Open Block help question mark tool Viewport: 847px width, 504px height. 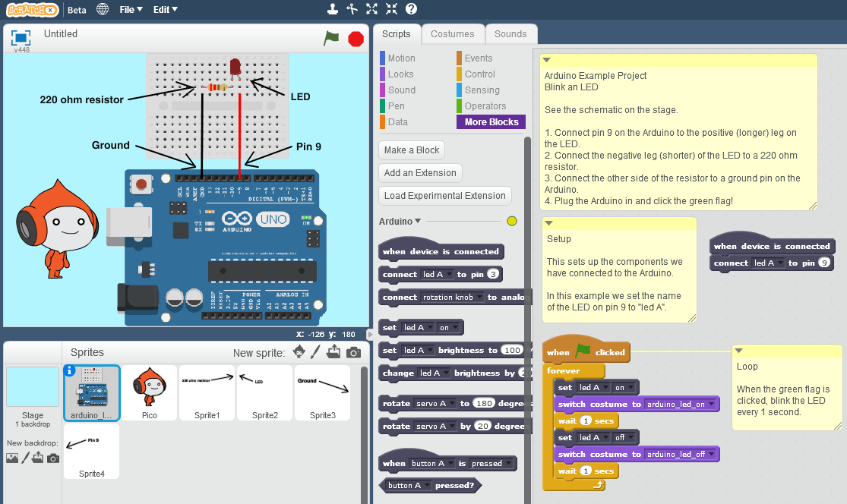tap(411, 8)
